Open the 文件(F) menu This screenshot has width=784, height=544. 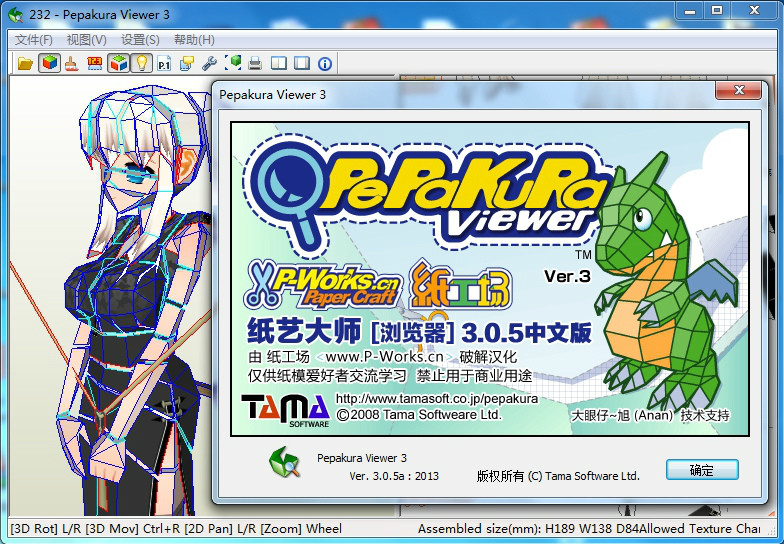34,40
